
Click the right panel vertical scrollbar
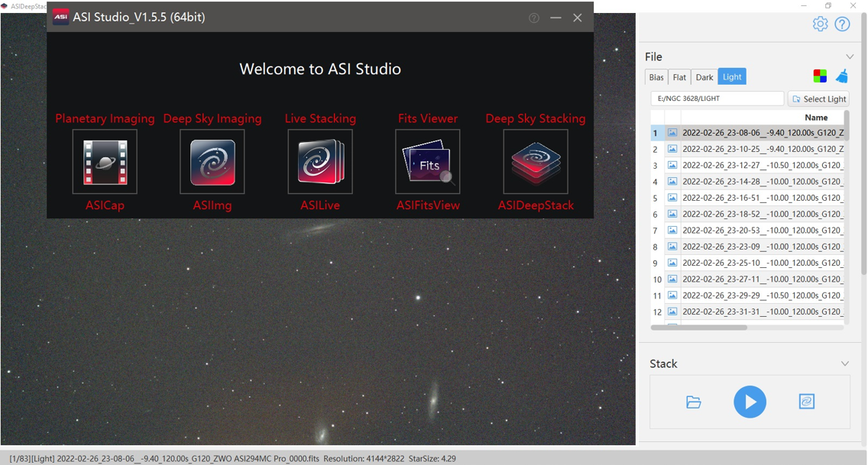point(863,144)
